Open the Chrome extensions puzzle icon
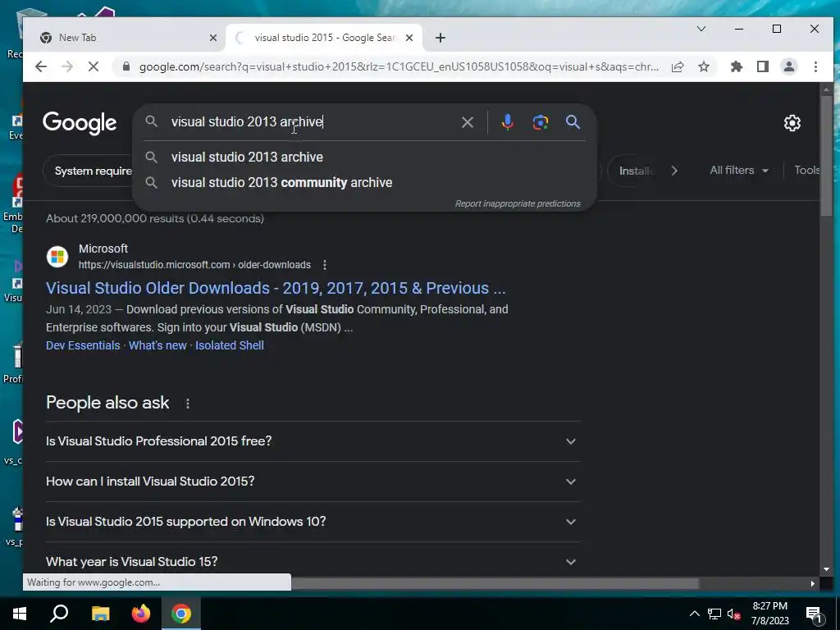The height and width of the screenshot is (630, 840). coord(737,66)
